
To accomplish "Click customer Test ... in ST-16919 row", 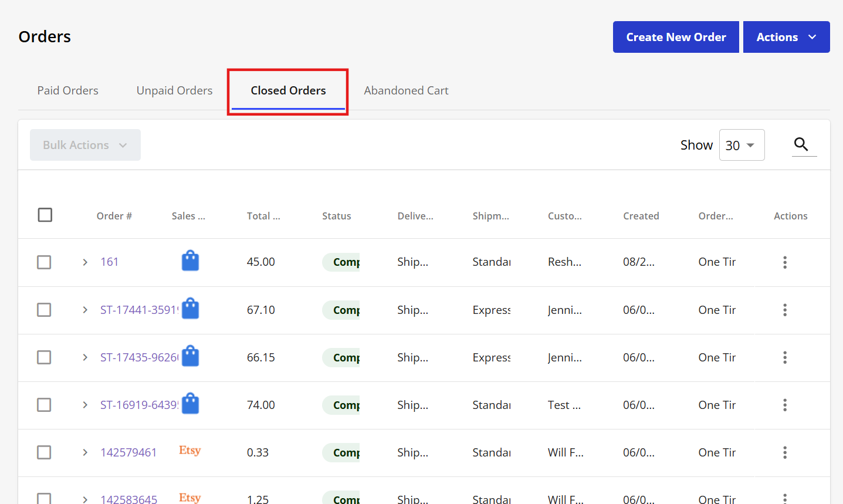I will (x=564, y=405).
